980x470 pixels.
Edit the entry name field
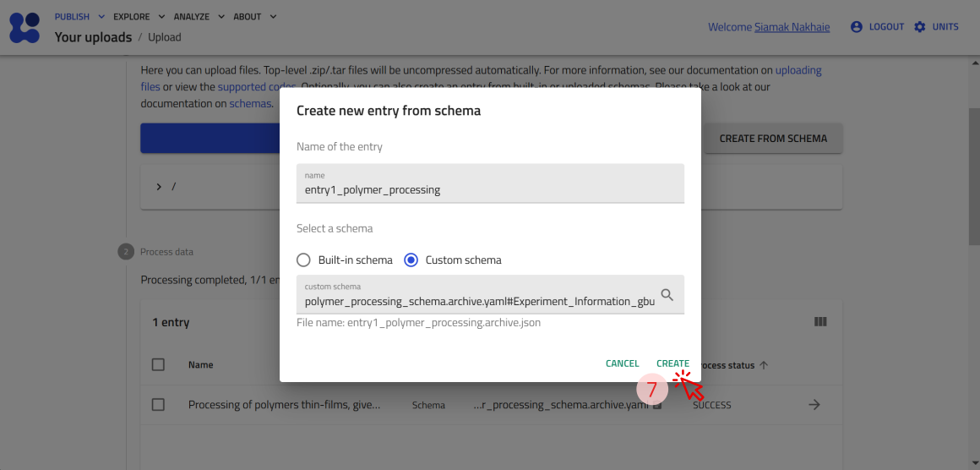point(490,183)
